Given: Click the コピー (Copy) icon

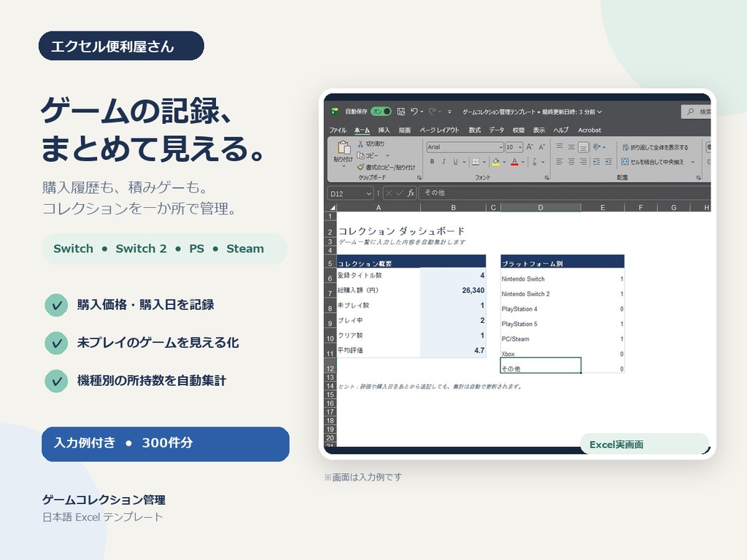Looking at the screenshot, I should [x=360, y=156].
